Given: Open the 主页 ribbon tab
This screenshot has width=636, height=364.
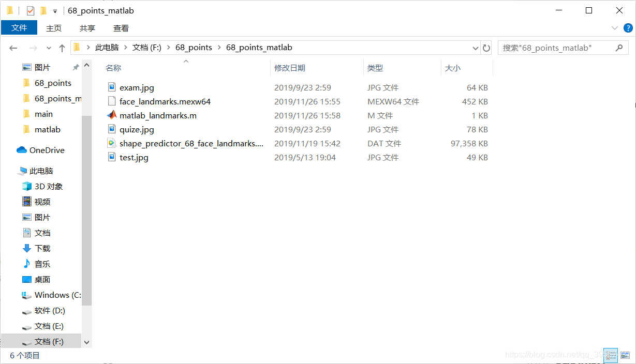Looking at the screenshot, I should click(54, 28).
